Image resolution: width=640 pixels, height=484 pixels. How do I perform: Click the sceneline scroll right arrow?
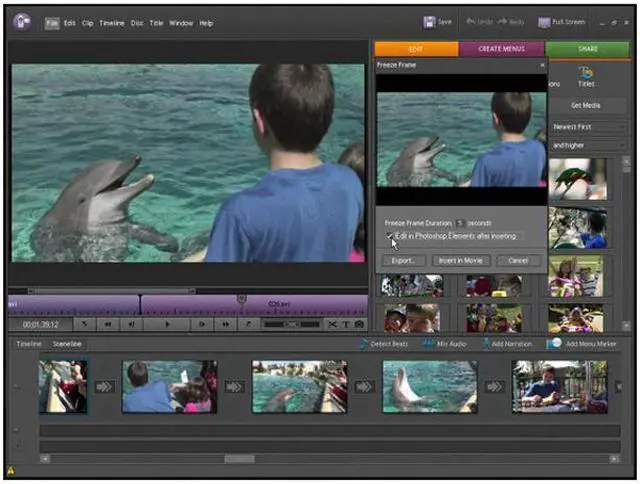tap(614, 459)
